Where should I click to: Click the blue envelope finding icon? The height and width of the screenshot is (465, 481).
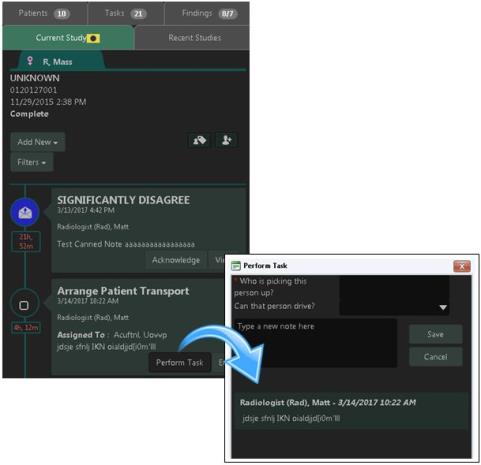point(25,212)
